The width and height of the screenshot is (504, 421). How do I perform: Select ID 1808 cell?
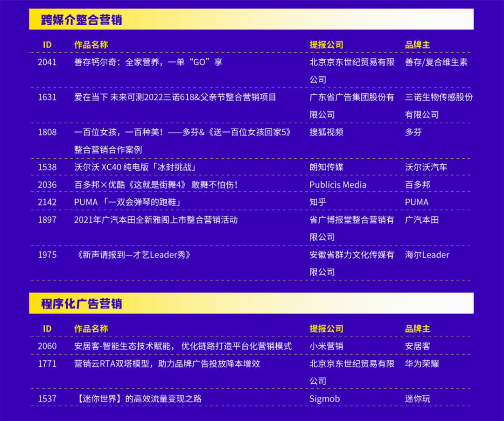[x=47, y=132]
